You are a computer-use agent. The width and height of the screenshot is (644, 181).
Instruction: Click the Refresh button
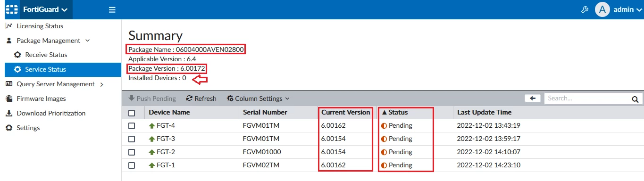click(201, 99)
